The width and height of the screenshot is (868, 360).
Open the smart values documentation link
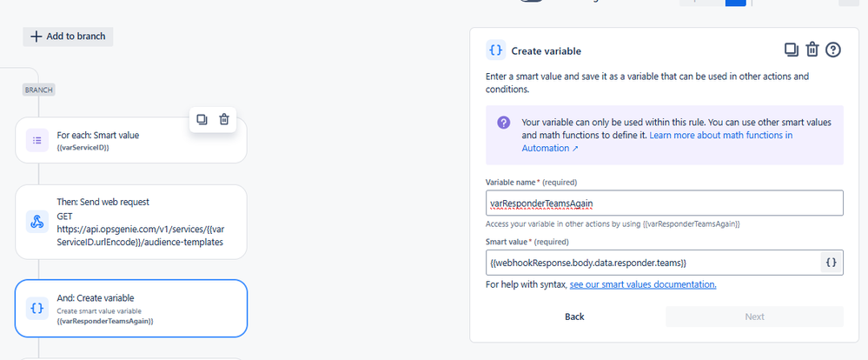pos(643,284)
